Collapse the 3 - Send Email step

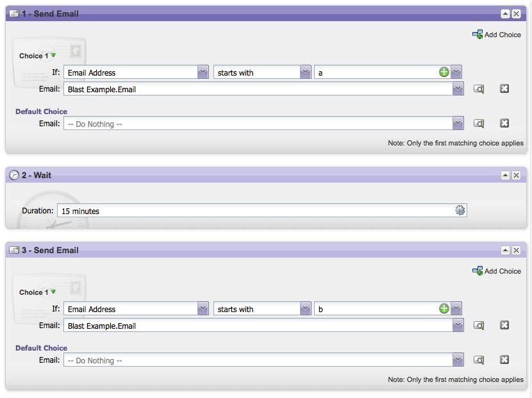(x=505, y=250)
